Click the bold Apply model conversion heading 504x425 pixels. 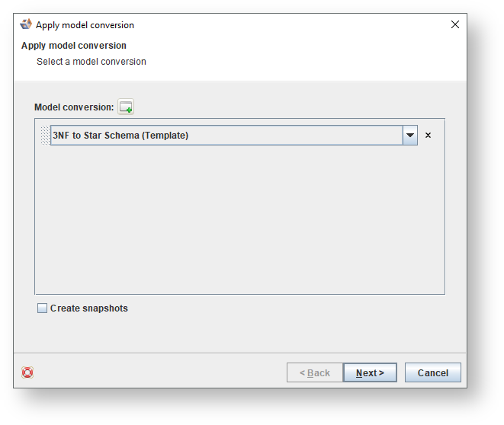74,46
